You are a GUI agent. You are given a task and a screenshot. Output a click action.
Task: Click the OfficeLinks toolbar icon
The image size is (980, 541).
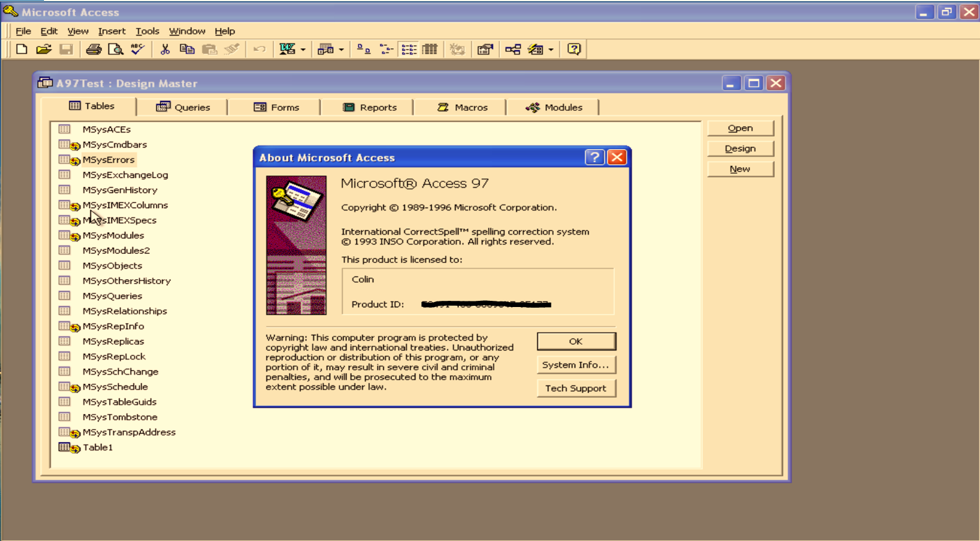coord(287,50)
